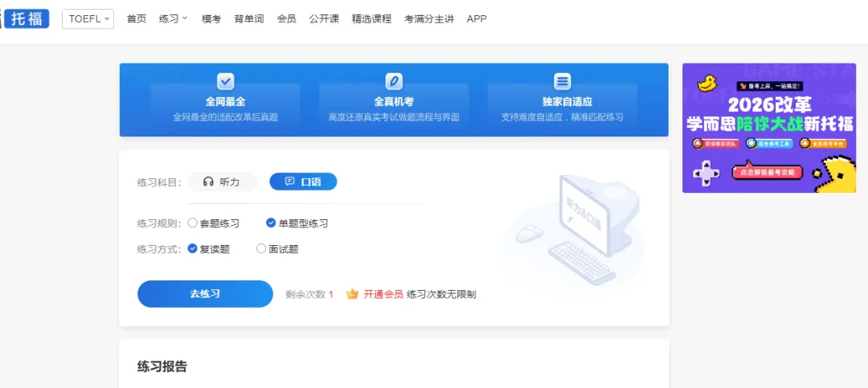Select the 听力 subject tab
The height and width of the screenshot is (388, 868).
click(222, 182)
